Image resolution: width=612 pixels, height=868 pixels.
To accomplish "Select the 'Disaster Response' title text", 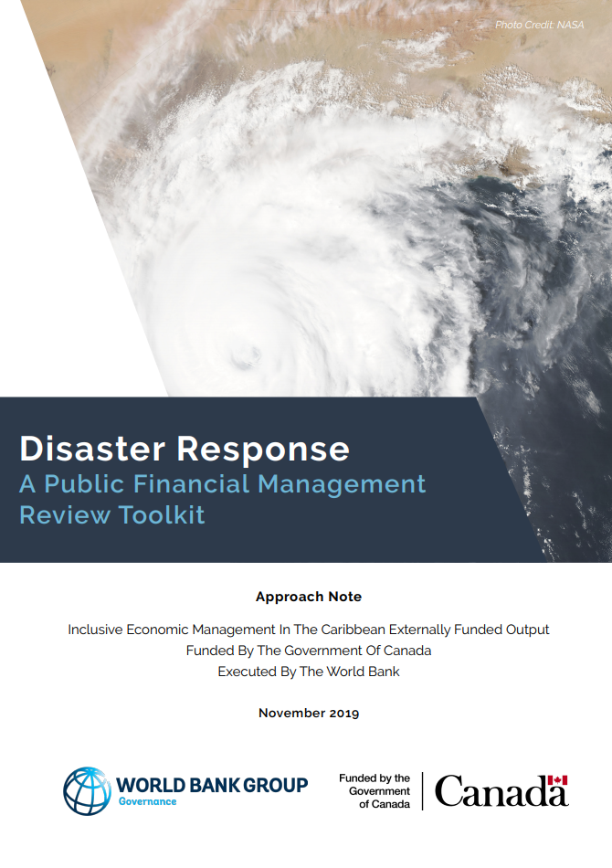I will pos(185,449).
